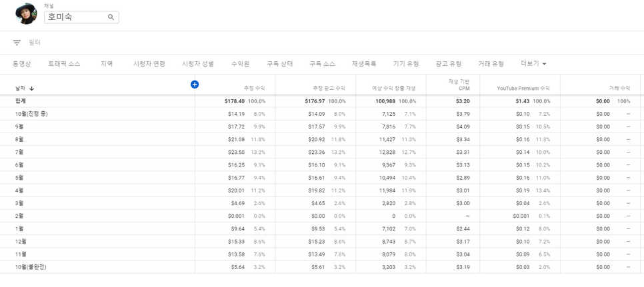Click the filter lines icon
The image size is (644, 287).
pyautogui.click(x=17, y=43)
